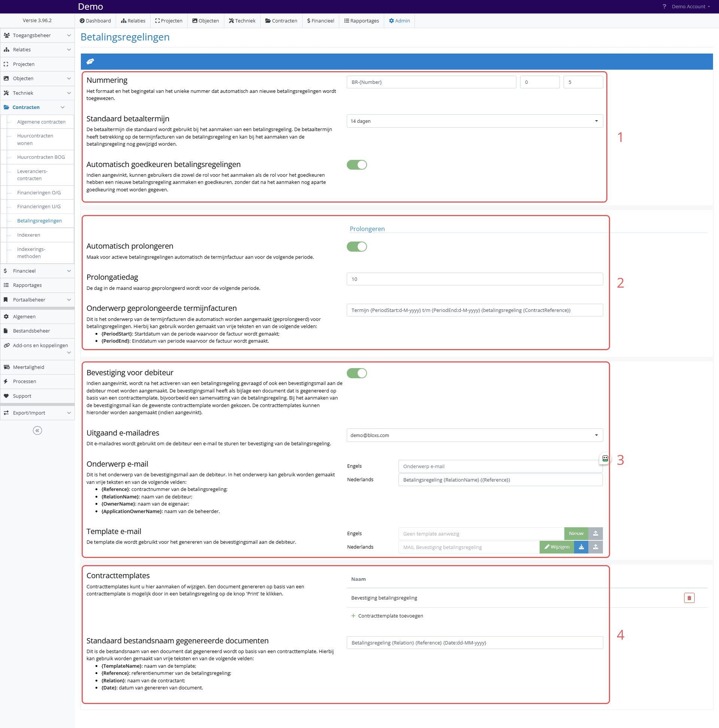Viewport: 719px width, 728px height.
Task: Open the Rapportages top menu
Action: click(361, 21)
